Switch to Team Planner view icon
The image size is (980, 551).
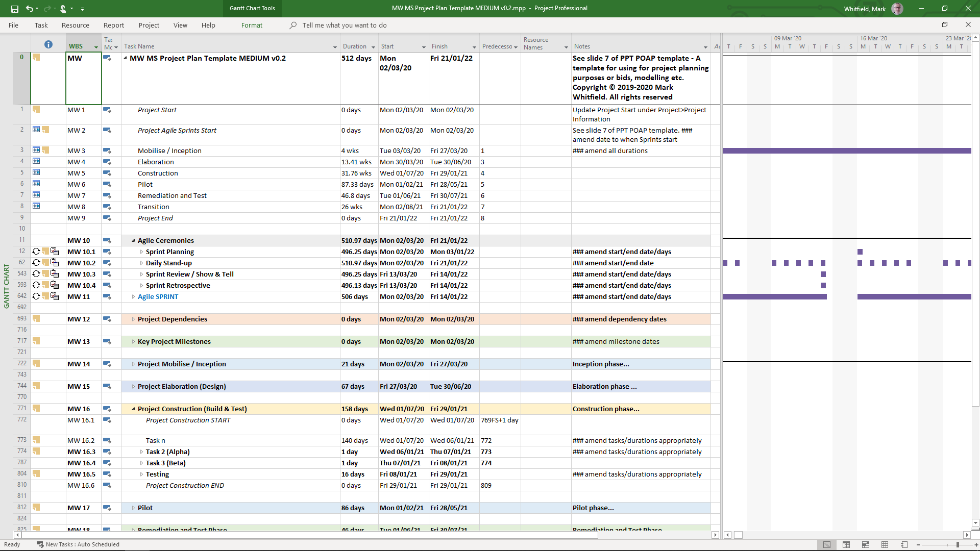point(866,545)
